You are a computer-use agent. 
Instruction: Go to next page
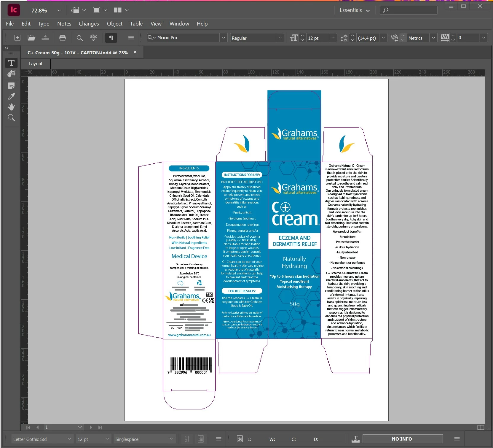91,428
